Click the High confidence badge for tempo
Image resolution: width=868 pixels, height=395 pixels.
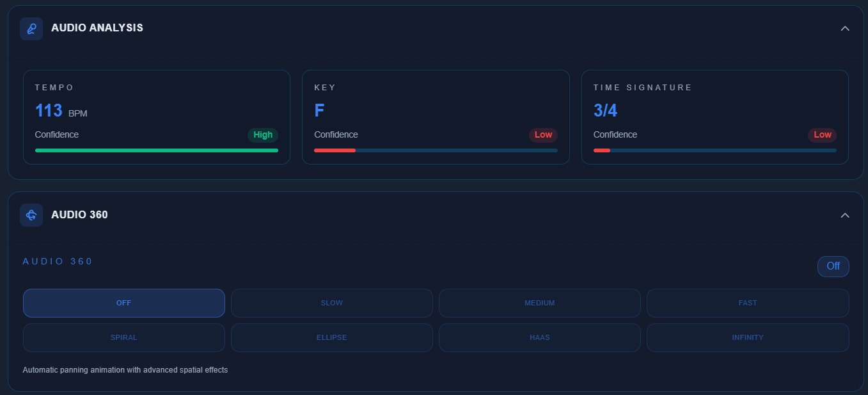263,135
